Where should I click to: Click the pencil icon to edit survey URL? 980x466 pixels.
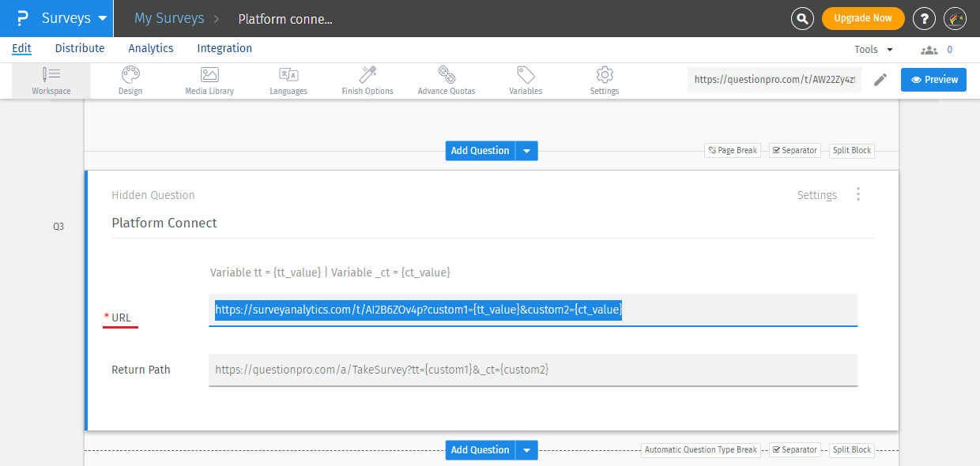coord(880,80)
